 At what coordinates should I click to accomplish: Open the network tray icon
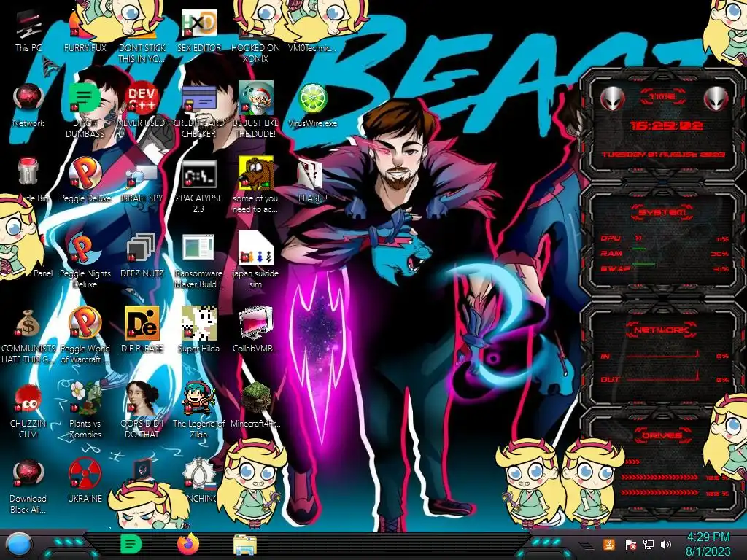coord(649,544)
